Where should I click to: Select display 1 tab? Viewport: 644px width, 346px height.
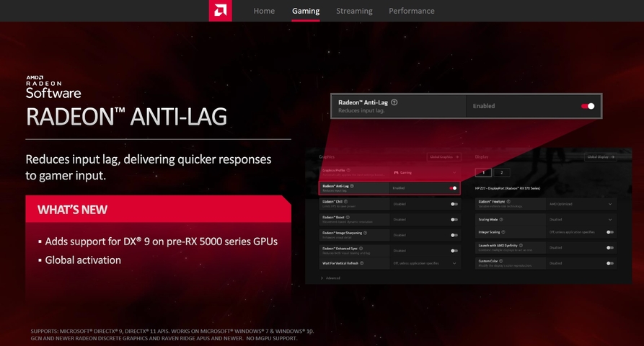[483, 172]
